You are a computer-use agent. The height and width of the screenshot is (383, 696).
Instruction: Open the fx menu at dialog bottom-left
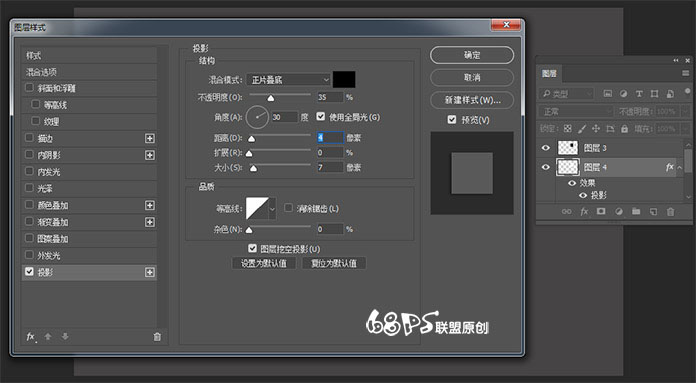coord(31,337)
